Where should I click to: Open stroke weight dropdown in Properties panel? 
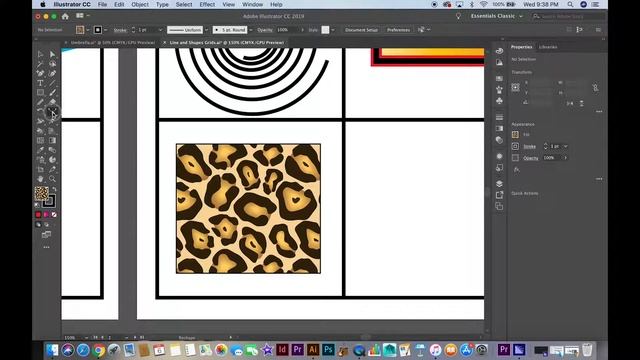tap(565, 146)
